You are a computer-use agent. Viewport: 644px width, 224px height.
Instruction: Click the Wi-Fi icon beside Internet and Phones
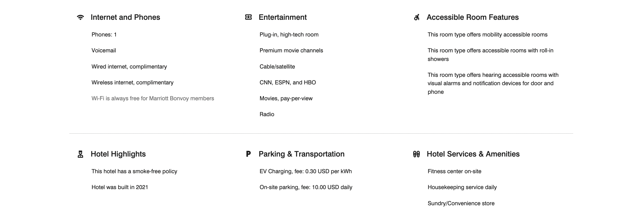point(80,17)
